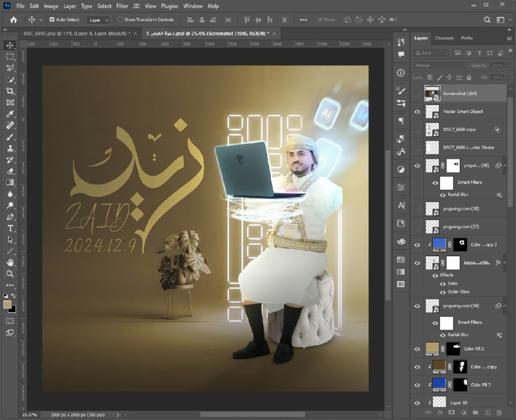
Task: Toggle the Auto-Select checkbox
Action: (x=52, y=20)
